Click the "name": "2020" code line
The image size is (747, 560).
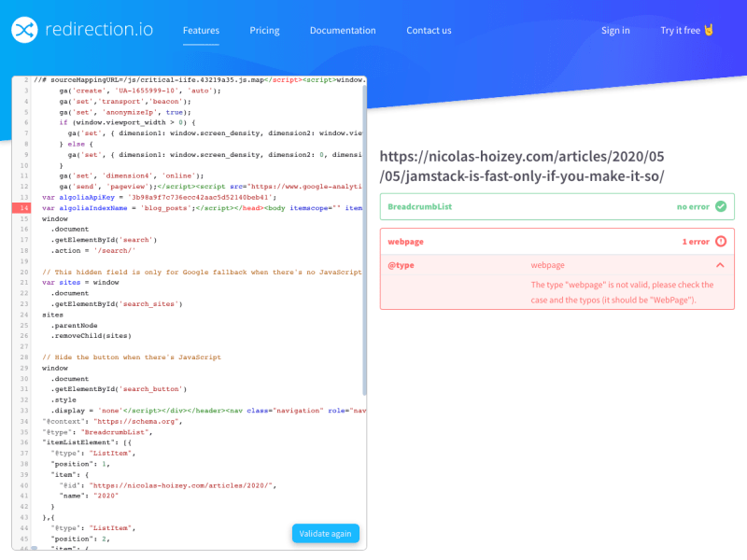point(89,497)
